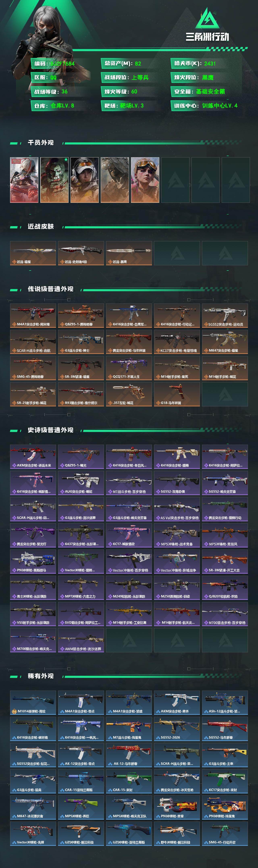Click the Delta Force triangle logo
The height and width of the screenshot is (868, 258).
click(x=207, y=19)
